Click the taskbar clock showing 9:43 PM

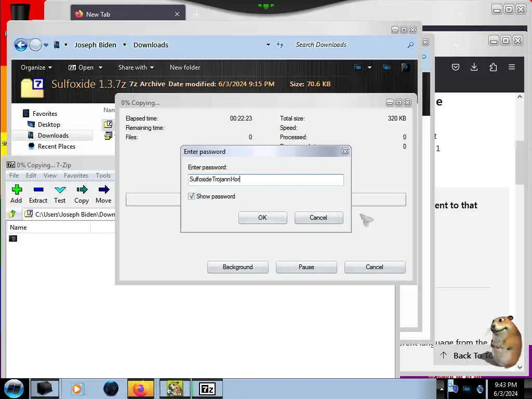point(506,389)
